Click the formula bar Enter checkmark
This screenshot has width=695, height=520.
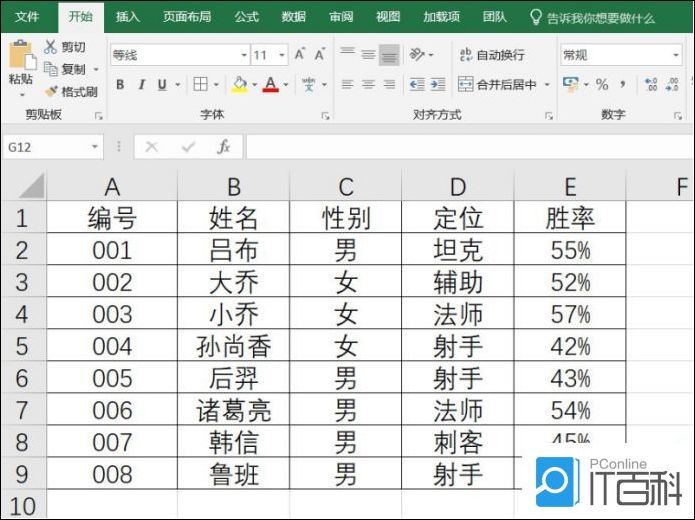(x=188, y=147)
